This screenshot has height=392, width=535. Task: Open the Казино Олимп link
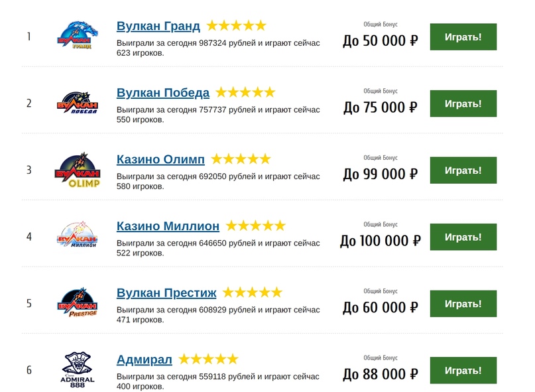(x=160, y=159)
